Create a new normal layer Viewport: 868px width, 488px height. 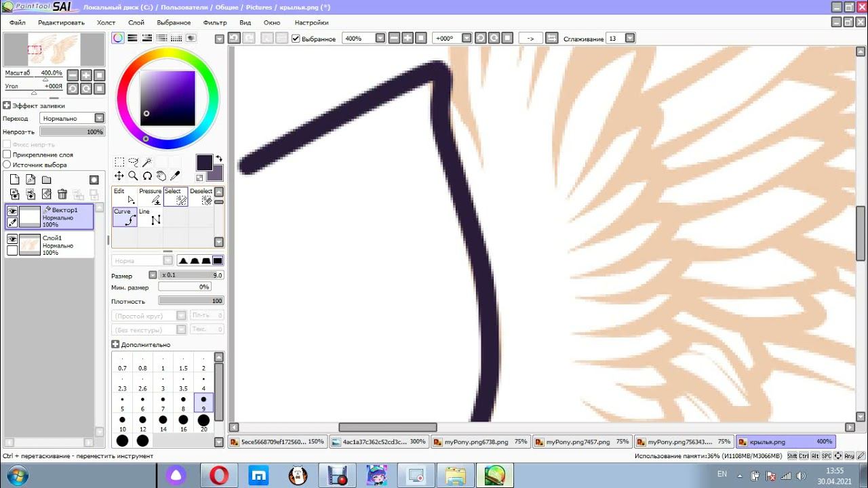(14, 180)
